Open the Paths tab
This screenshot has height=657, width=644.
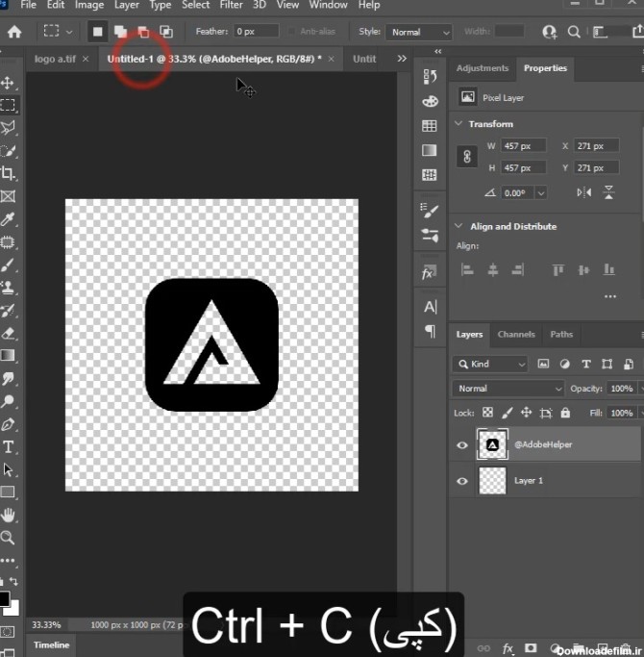(561, 335)
